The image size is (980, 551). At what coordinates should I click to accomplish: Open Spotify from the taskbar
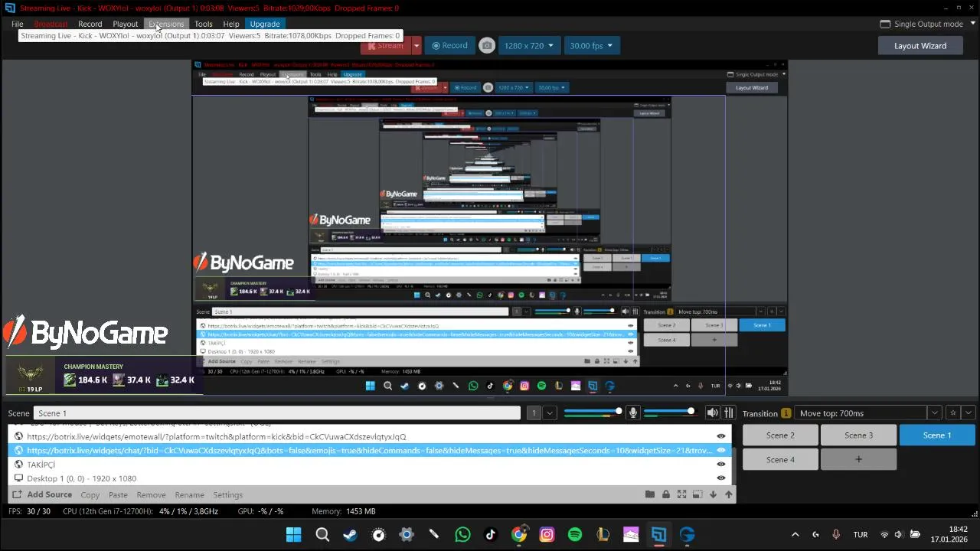click(575, 534)
